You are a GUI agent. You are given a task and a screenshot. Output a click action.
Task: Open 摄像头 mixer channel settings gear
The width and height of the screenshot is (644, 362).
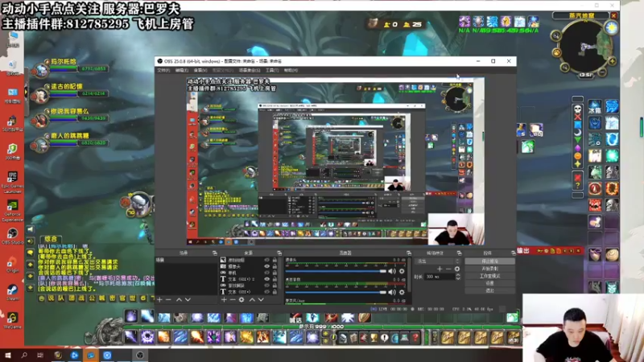point(402,271)
